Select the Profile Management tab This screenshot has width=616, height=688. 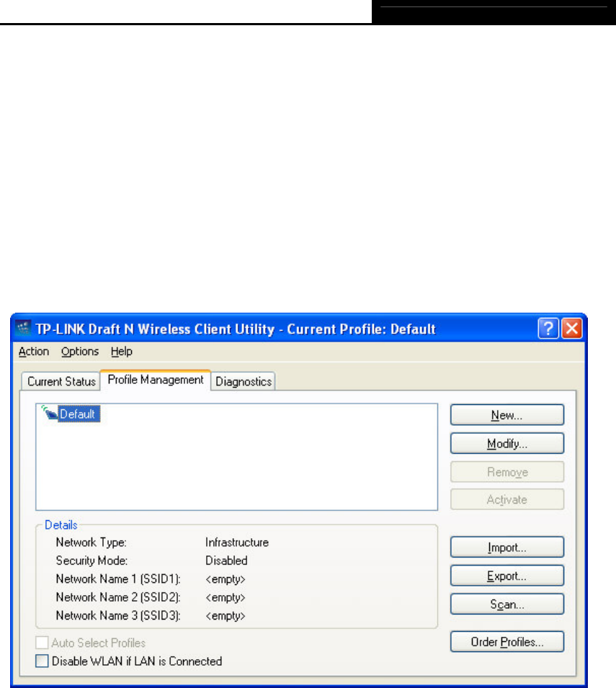156,380
